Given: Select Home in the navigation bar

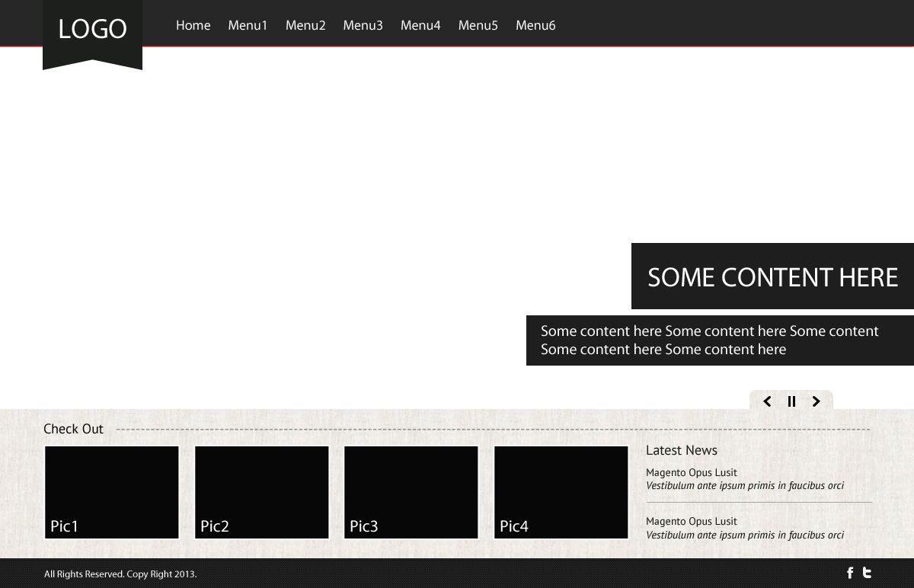Looking at the screenshot, I should [193, 25].
